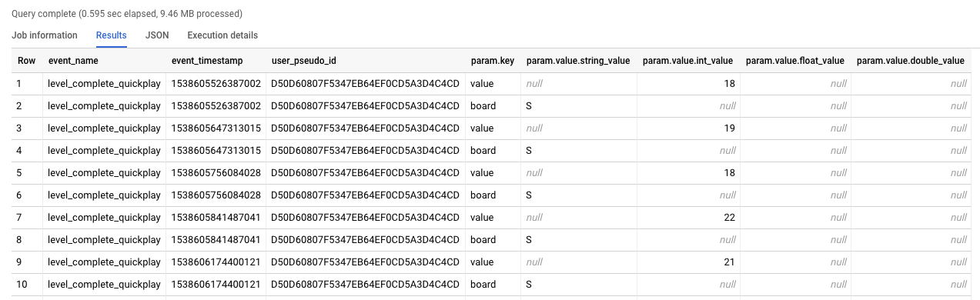Click the event_name column header
Screen dimensions: 980x300
(73, 61)
